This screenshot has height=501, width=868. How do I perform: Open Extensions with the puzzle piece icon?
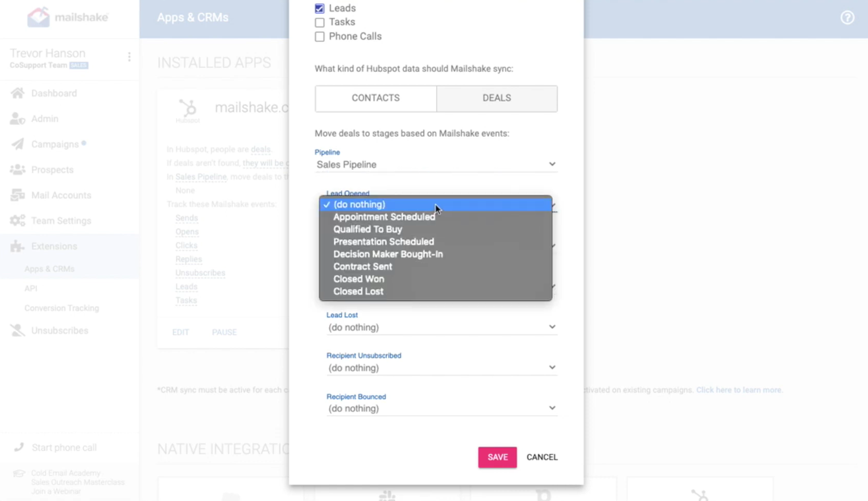(17, 246)
